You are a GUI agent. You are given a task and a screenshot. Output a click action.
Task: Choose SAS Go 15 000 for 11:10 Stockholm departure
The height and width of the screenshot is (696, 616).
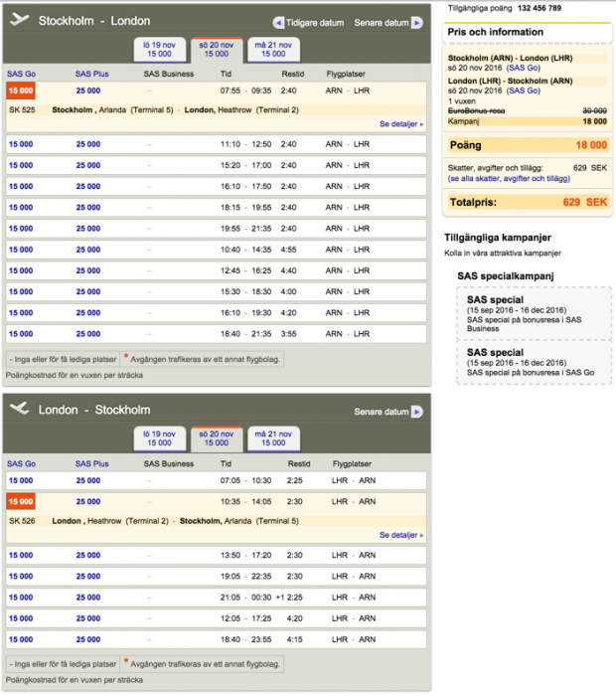click(x=20, y=144)
